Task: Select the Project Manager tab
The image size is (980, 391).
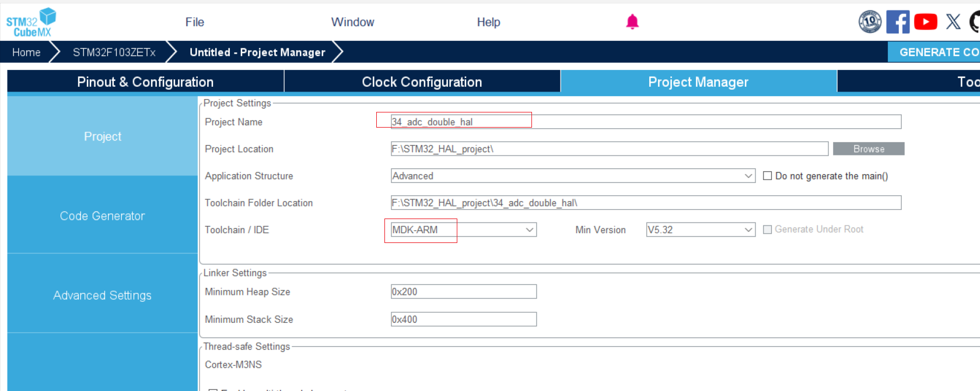Action: click(x=698, y=82)
